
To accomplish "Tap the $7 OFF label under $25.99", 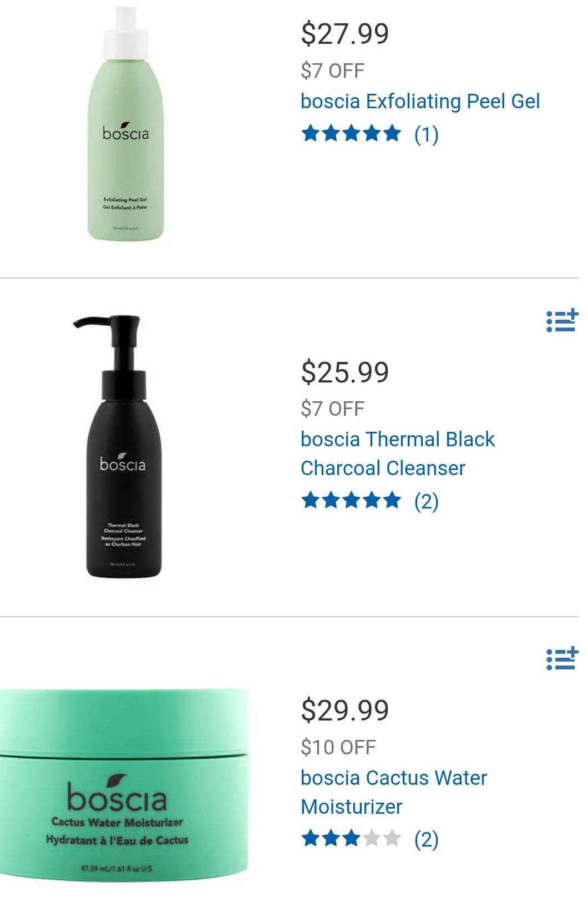I will click(332, 409).
